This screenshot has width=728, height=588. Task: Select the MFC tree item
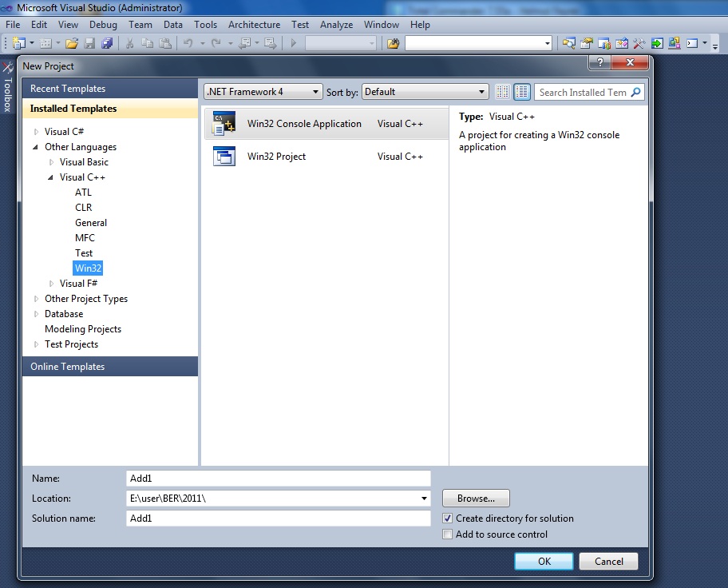(85, 238)
